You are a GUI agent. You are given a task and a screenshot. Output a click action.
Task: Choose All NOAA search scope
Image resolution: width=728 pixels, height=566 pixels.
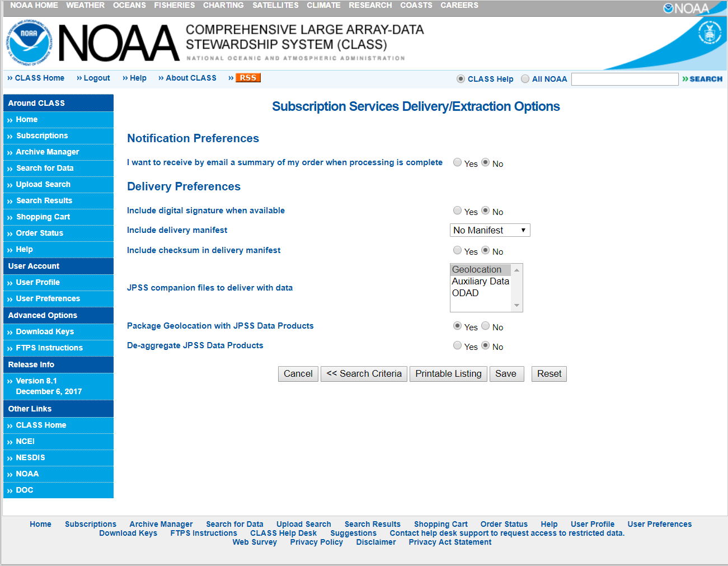pos(525,79)
